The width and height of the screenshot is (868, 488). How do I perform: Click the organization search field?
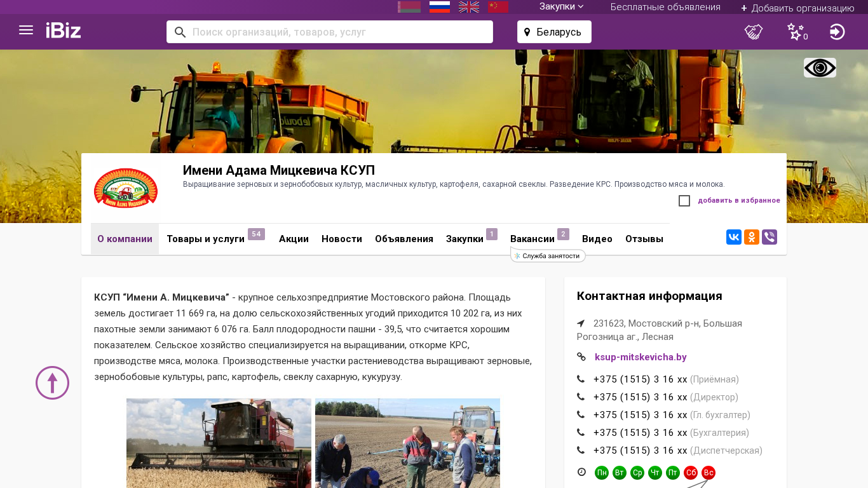point(337,32)
